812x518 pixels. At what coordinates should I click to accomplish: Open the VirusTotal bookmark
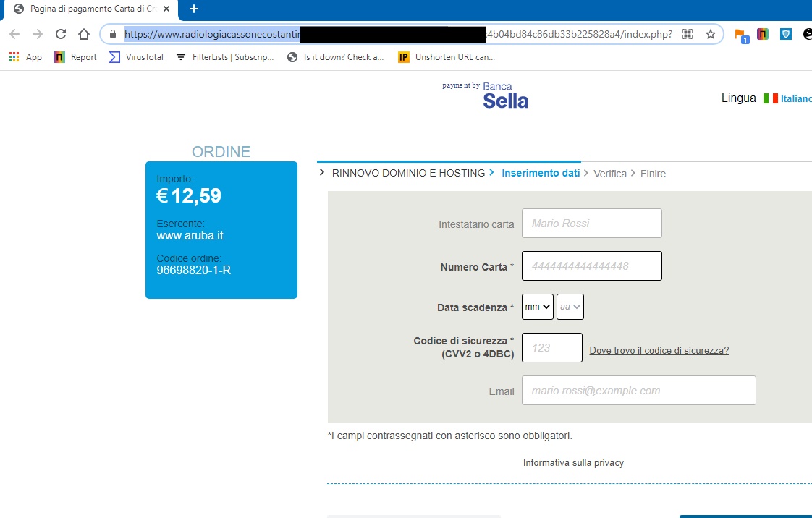pos(136,57)
